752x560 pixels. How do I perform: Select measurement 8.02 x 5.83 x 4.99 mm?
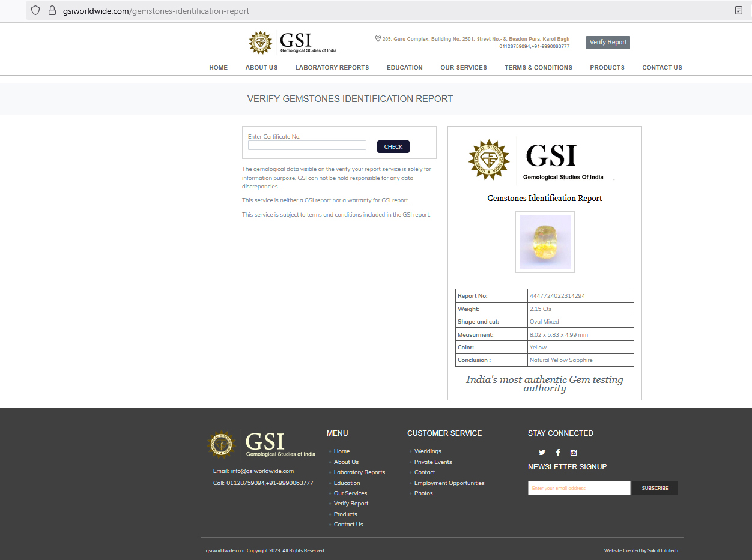pyautogui.click(x=559, y=334)
